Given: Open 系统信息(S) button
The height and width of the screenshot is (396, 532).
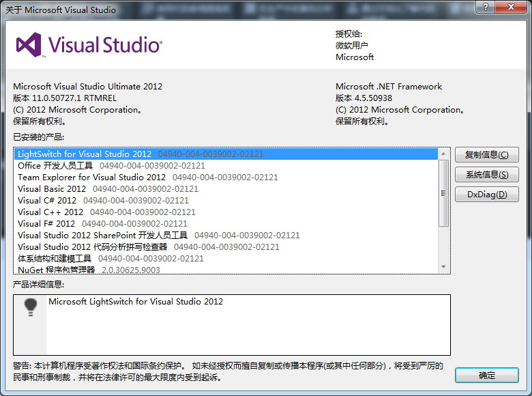Looking at the screenshot, I should [x=486, y=175].
